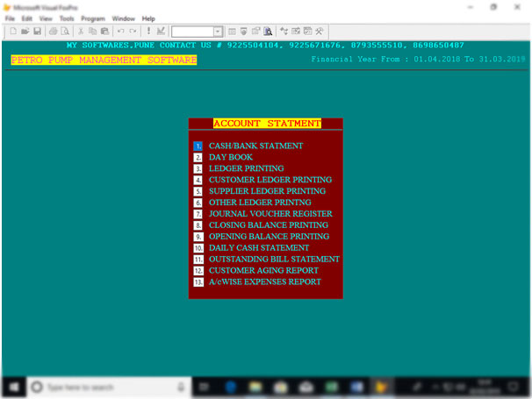
Task: Open the Toolbox hammer-and-wrench icon
Action: (320, 32)
